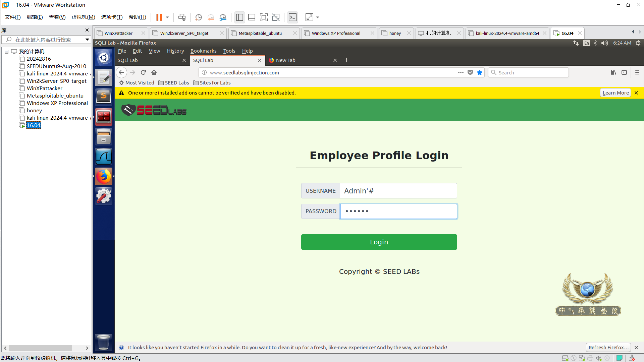Expand the library search dropdown arrow

(x=87, y=40)
